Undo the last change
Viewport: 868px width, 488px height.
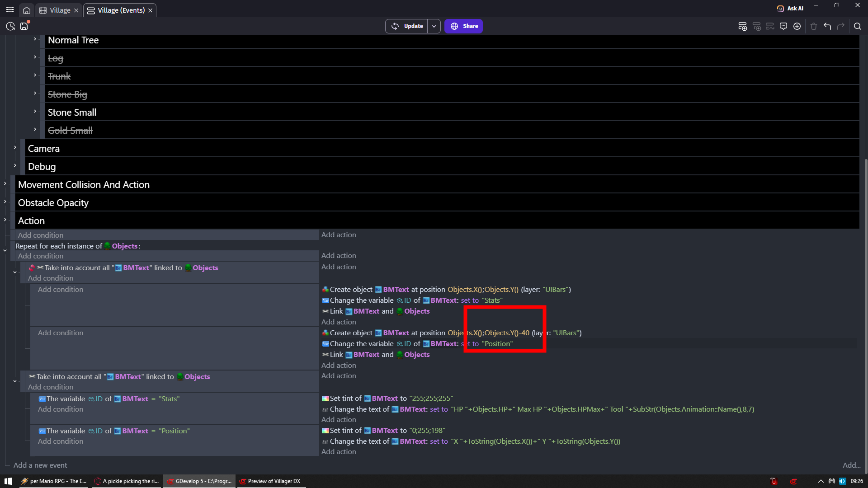[x=827, y=26]
